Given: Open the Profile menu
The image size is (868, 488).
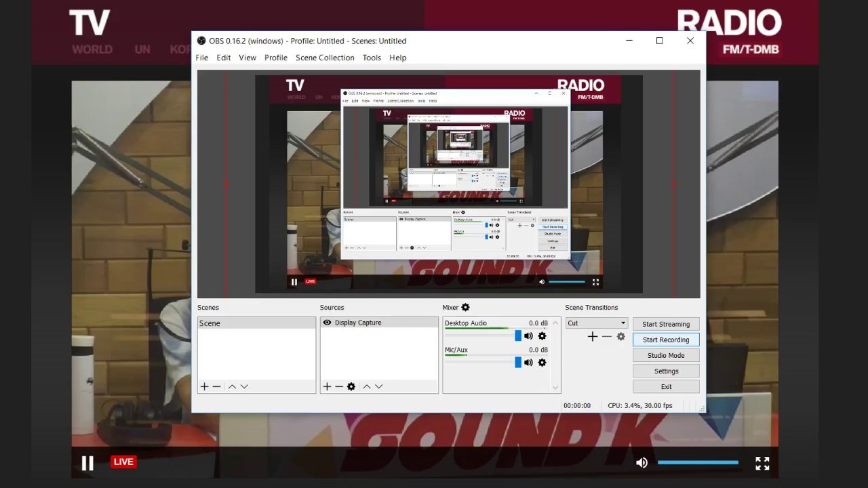Looking at the screenshot, I should 276,58.
